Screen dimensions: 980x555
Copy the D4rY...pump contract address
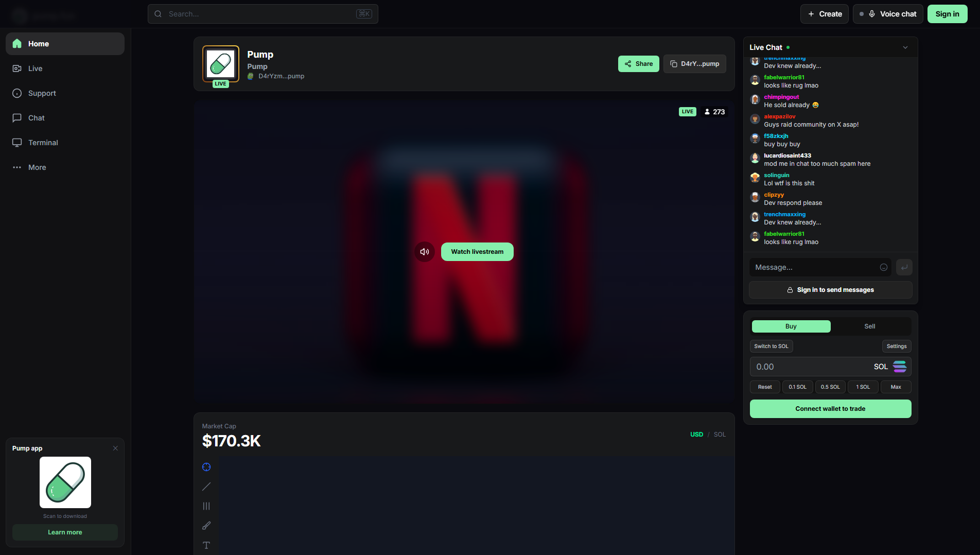coord(695,64)
